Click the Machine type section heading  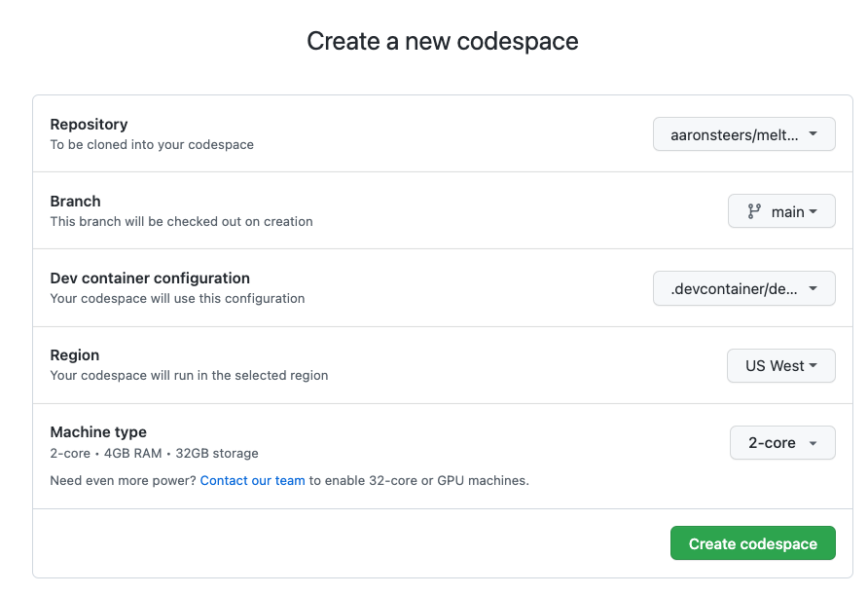tap(98, 431)
